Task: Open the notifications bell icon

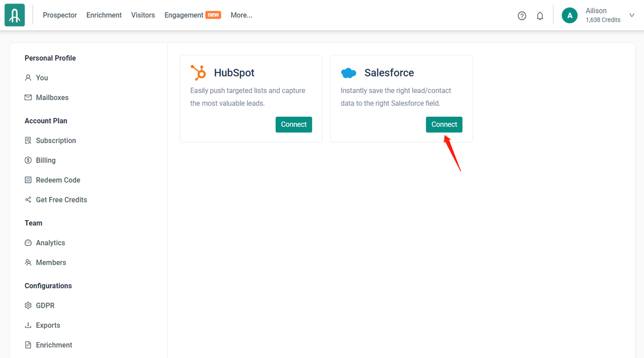Action: [540, 16]
